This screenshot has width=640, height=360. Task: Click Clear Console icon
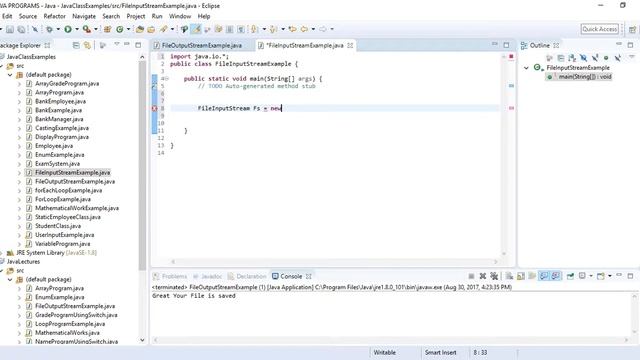point(509,276)
